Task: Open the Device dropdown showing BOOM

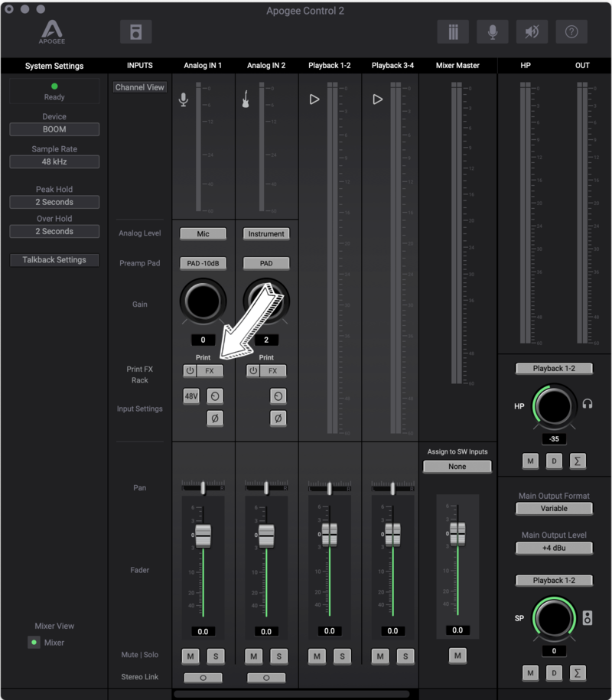Action: coord(54,129)
